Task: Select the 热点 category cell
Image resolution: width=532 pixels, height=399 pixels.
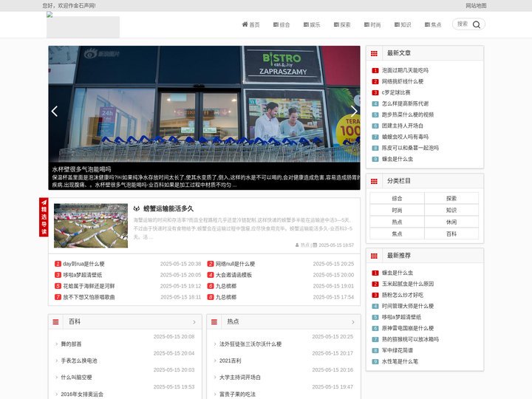Action: [397, 222]
